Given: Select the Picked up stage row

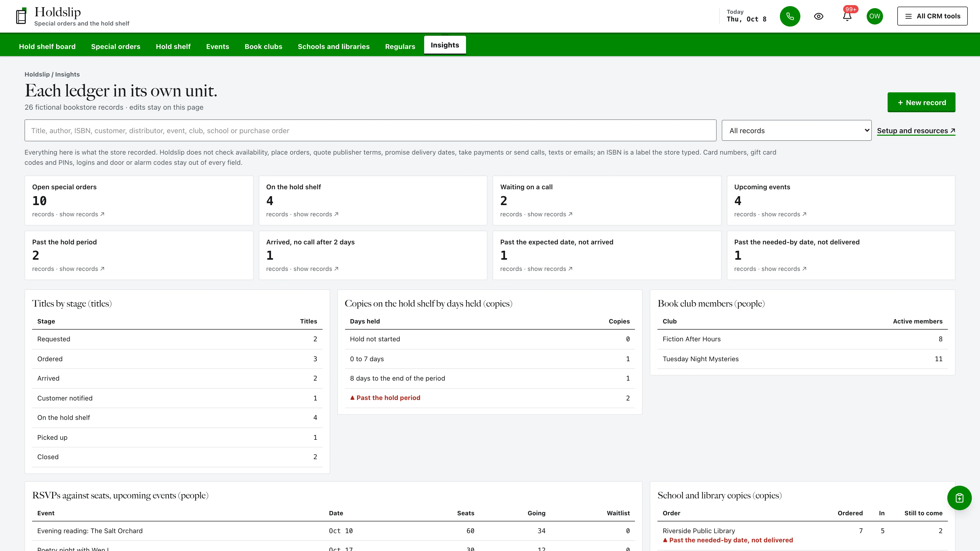Looking at the screenshot, I should [x=177, y=437].
